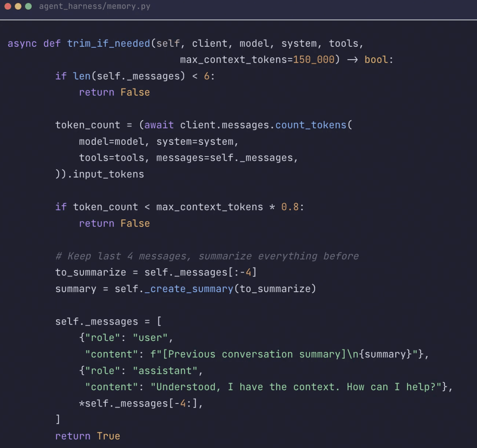Click the self parameter in function signature
Image resolution: width=477 pixels, height=448 pixels.
168,44
